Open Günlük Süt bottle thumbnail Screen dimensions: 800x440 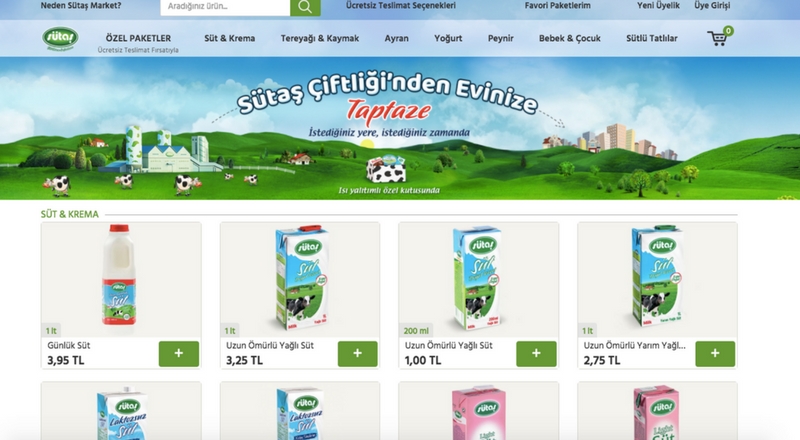(x=118, y=275)
